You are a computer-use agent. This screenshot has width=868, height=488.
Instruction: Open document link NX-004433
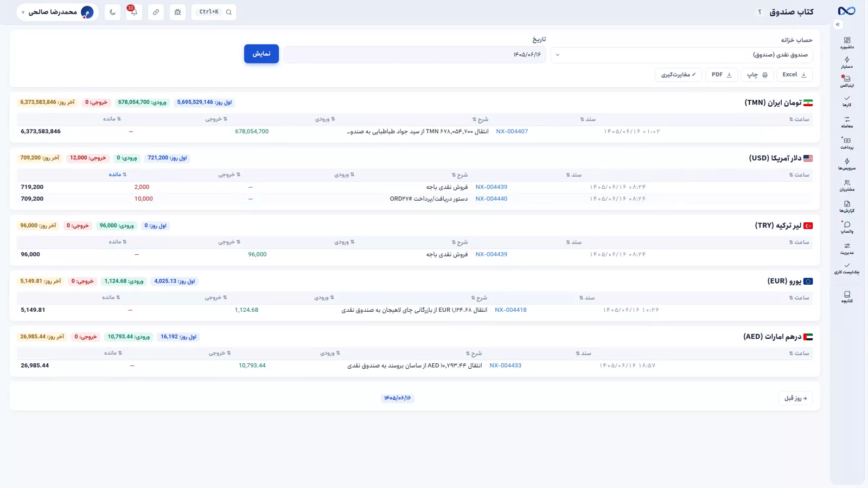click(505, 365)
